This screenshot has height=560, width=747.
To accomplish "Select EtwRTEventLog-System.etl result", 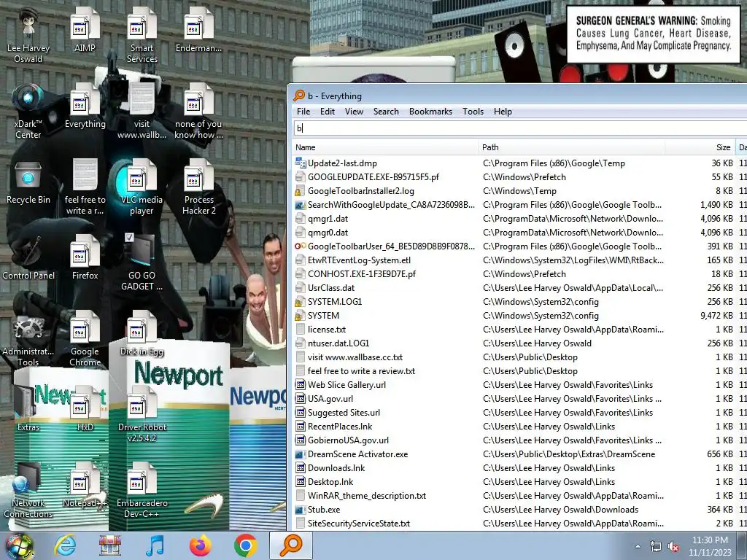I will pos(519,260).
